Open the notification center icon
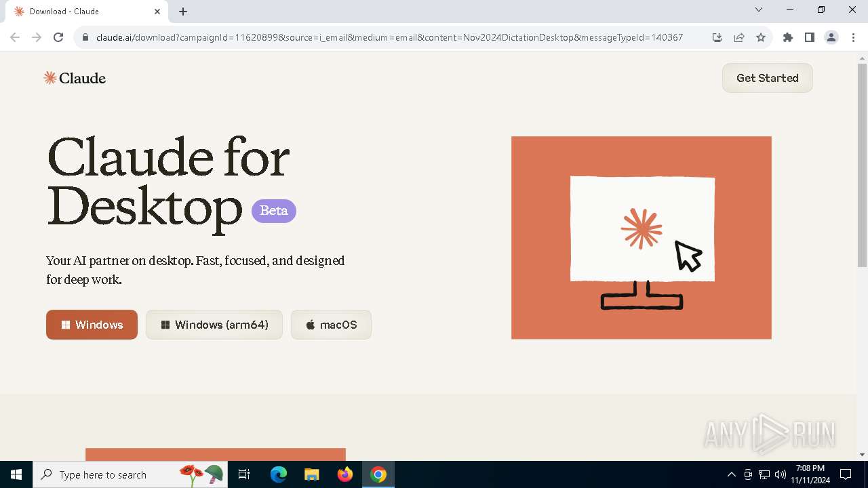Image resolution: width=868 pixels, height=488 pixels. [846, 474]
